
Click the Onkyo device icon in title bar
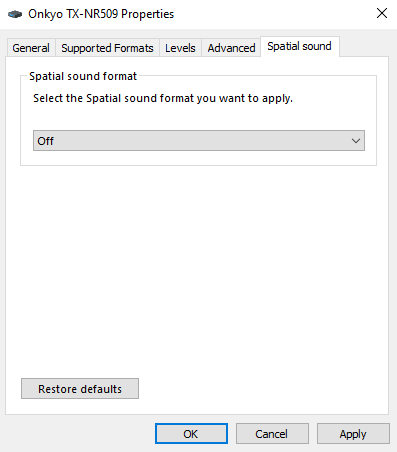click(x=15, y=14)
